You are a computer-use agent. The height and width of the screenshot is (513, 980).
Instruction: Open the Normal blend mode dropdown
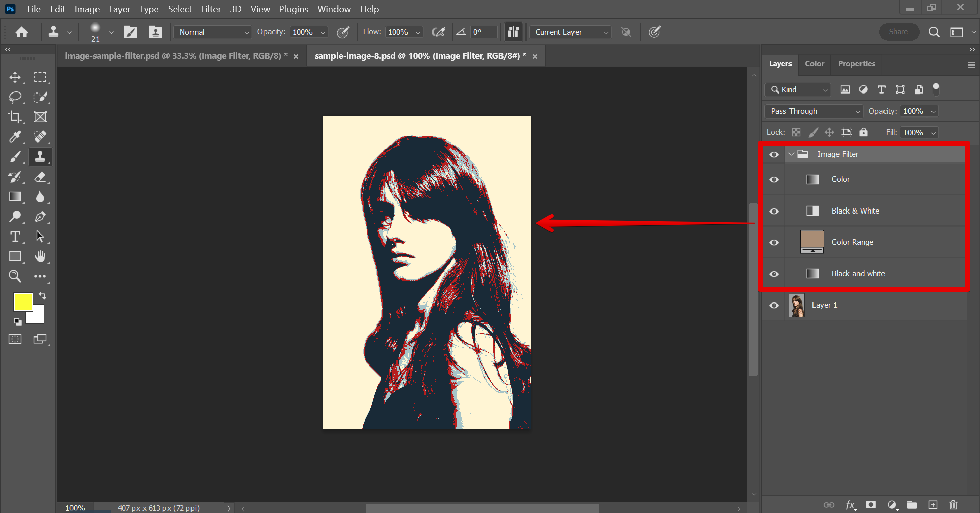pyautogui.click(x=212, y=32)
